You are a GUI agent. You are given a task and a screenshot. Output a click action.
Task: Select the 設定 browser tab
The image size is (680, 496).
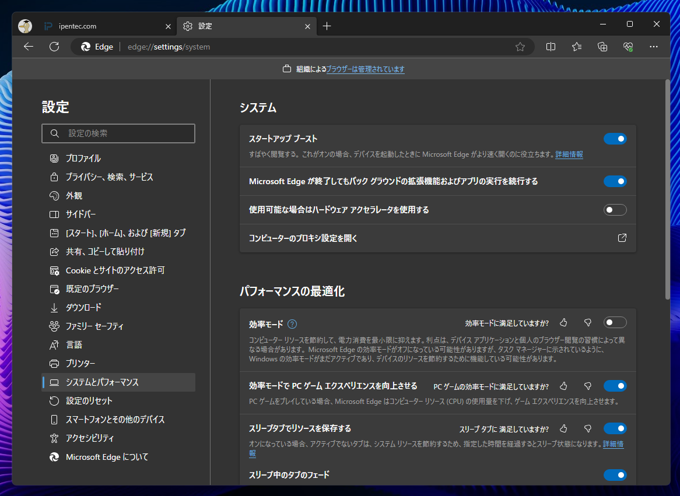[247, 26]
